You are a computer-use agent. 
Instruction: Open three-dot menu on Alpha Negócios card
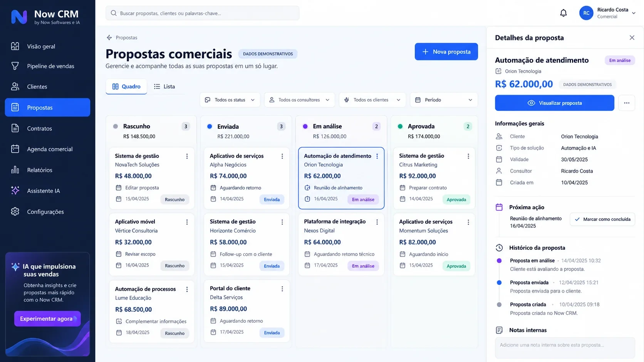click(282, 156)
